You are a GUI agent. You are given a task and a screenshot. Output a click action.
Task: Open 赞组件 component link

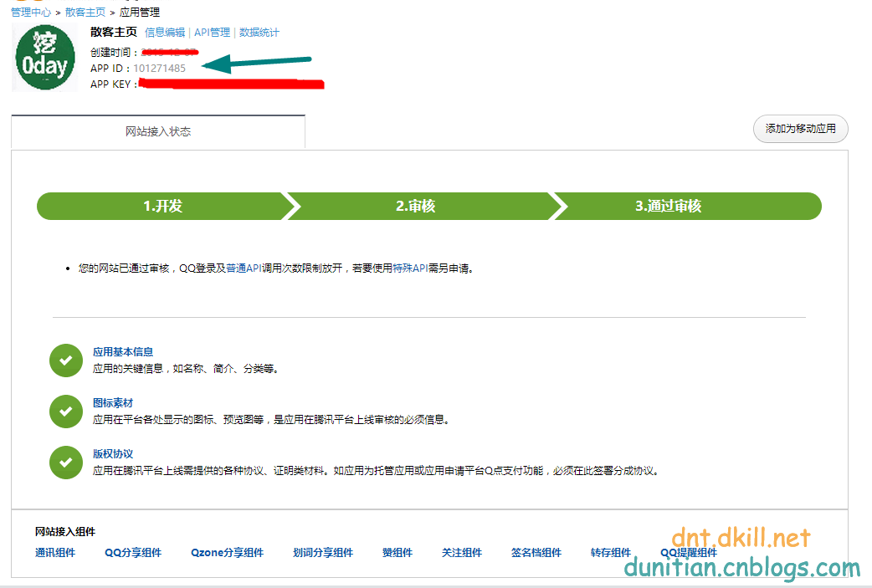[x=397, y=552]
